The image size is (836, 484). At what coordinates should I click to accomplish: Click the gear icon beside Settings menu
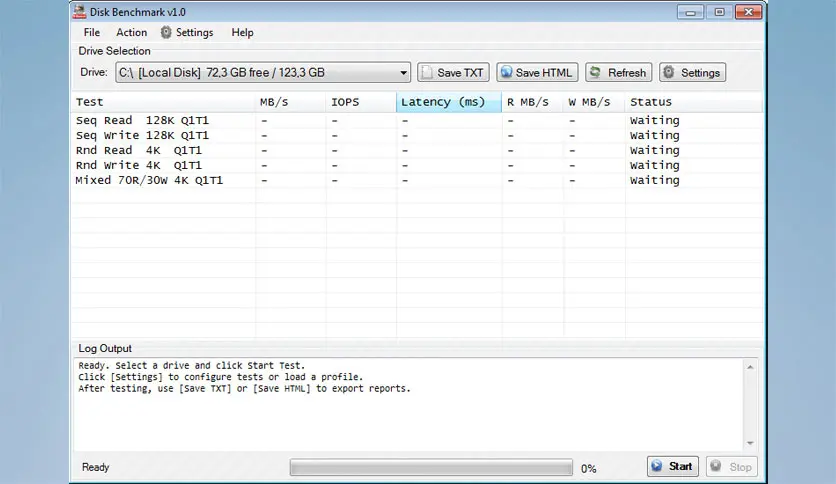pos(166,33)
